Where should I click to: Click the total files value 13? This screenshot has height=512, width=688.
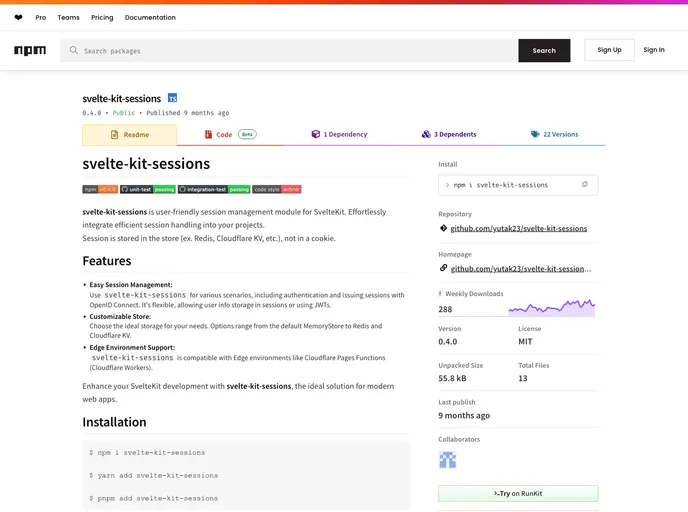pos(523,378)
